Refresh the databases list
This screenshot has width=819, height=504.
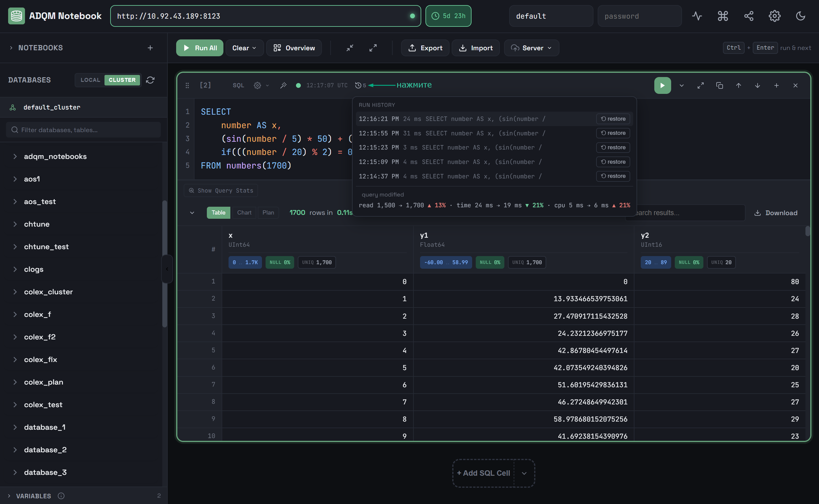[x=150, y=80]
